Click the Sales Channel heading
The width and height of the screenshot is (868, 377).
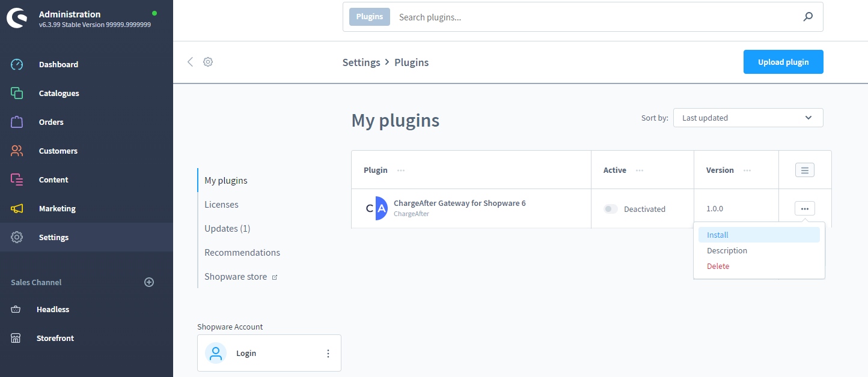pos(36,282)
